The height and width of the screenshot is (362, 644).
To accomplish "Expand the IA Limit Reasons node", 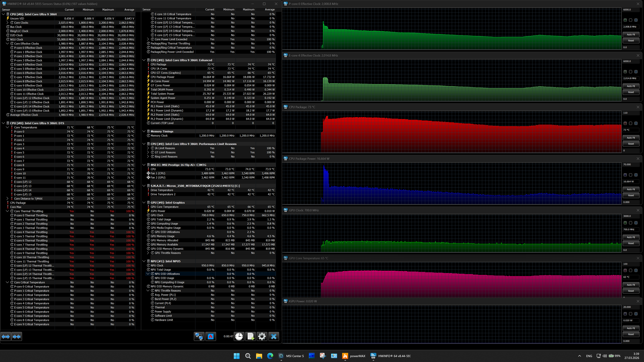I will point(148,148).
